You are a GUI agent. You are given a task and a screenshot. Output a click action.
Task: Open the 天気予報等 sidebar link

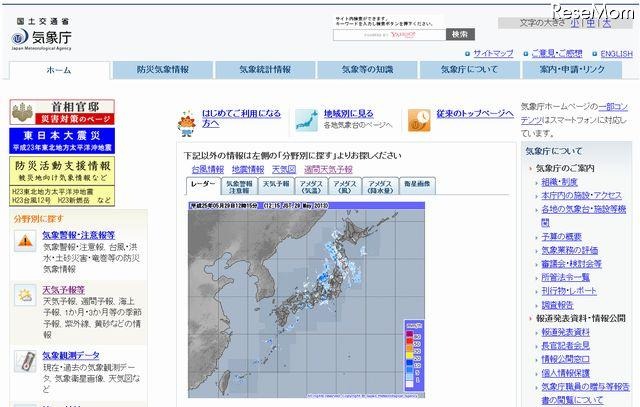(64, 290)
